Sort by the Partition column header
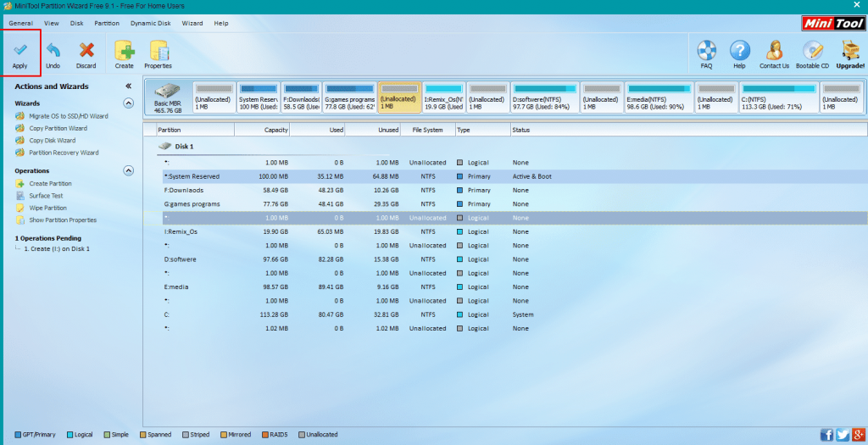868x445 pixels. (195, 130)
